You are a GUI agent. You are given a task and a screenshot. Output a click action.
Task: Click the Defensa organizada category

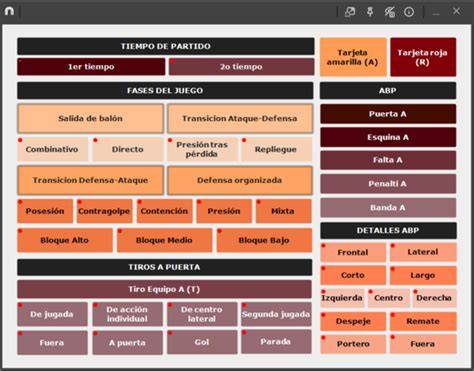(240, 180)
